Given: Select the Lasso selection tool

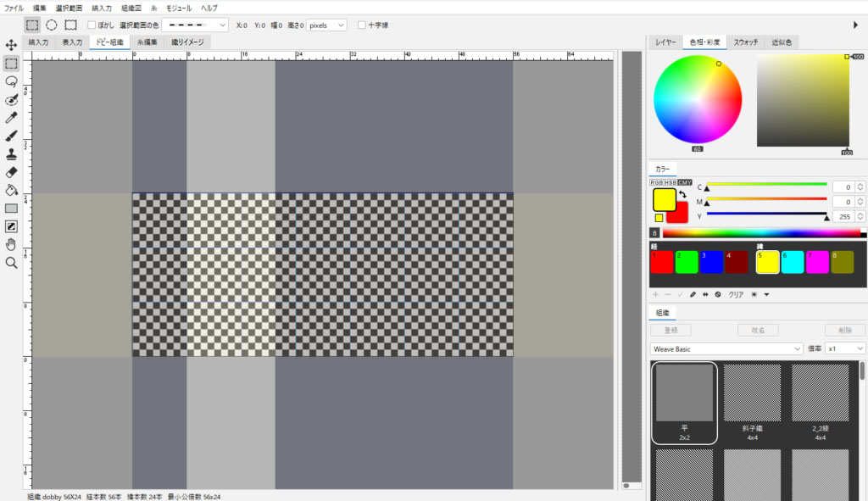Looking at the screenshot, I should click(x=11, y=81).
